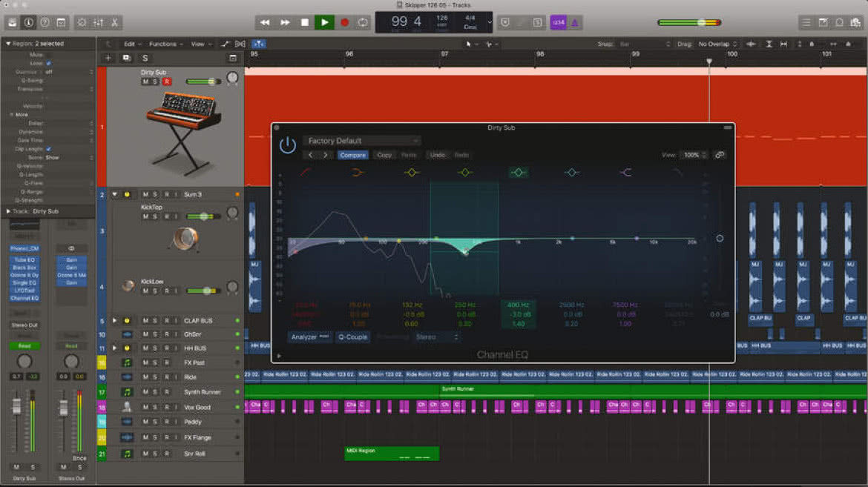This screenshot has height=487, width=868.
Task: Click the duplicate track icon
Action: point(126,58)
